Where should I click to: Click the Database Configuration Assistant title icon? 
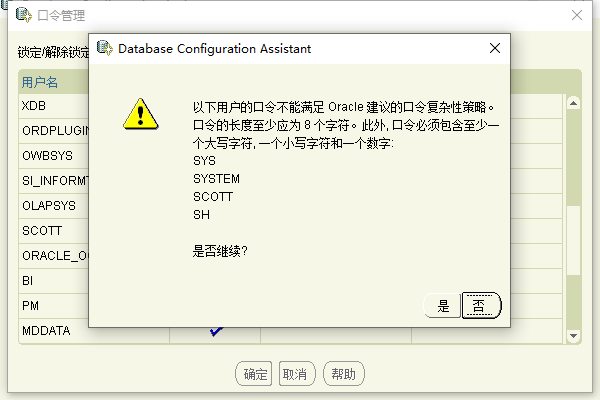(x=104, y=48)
